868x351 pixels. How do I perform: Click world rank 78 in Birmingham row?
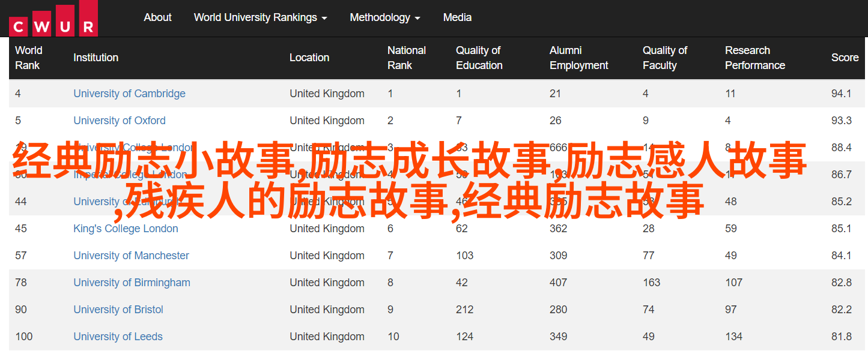(21, 283)
